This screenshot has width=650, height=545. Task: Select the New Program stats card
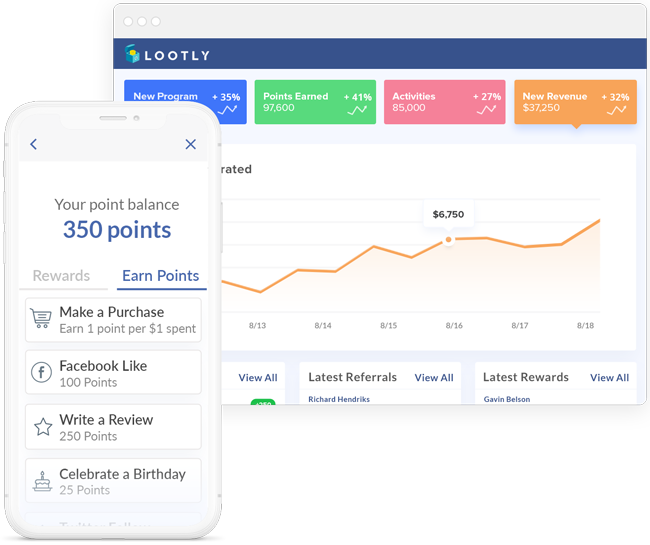[185, 102]
